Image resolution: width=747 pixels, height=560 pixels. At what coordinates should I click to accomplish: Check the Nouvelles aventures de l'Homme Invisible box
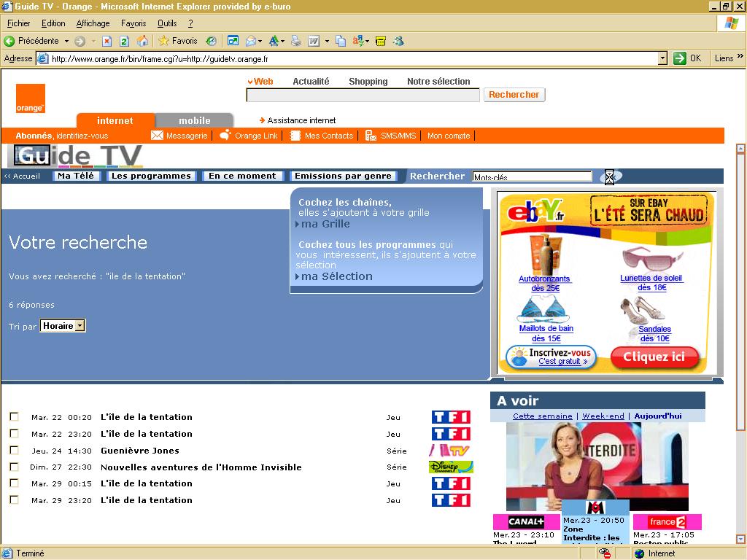[15, 467]
